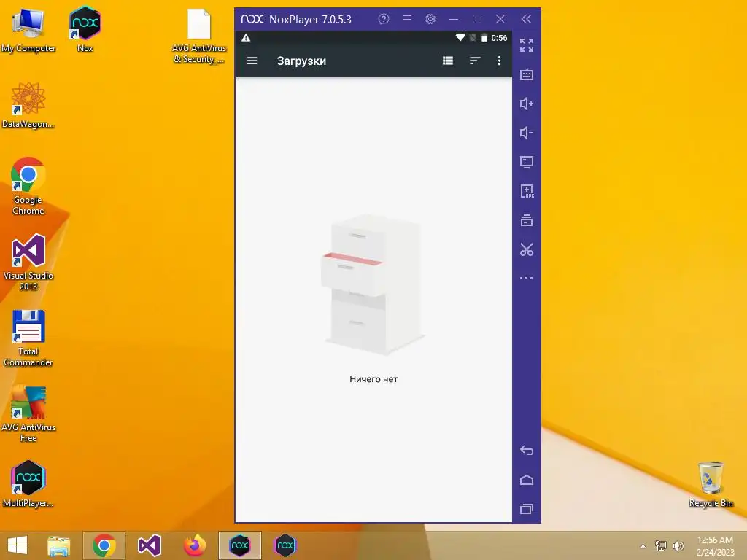Viewport: 747px width, 560px height.
Task: Select Visual Studio 2013 desktop shortcut
Action: click(28, 262)
